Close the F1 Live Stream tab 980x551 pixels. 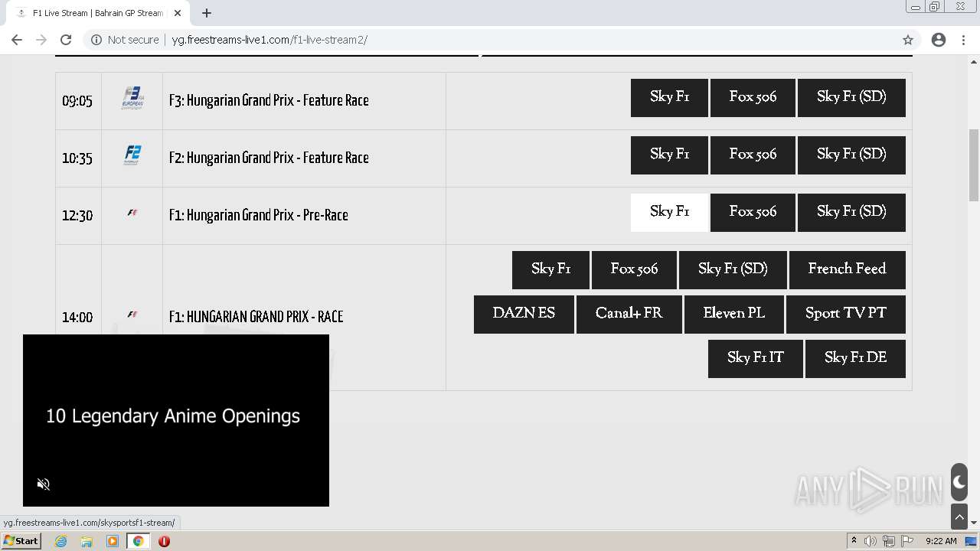pyautogui.click(x=178, y=13)
